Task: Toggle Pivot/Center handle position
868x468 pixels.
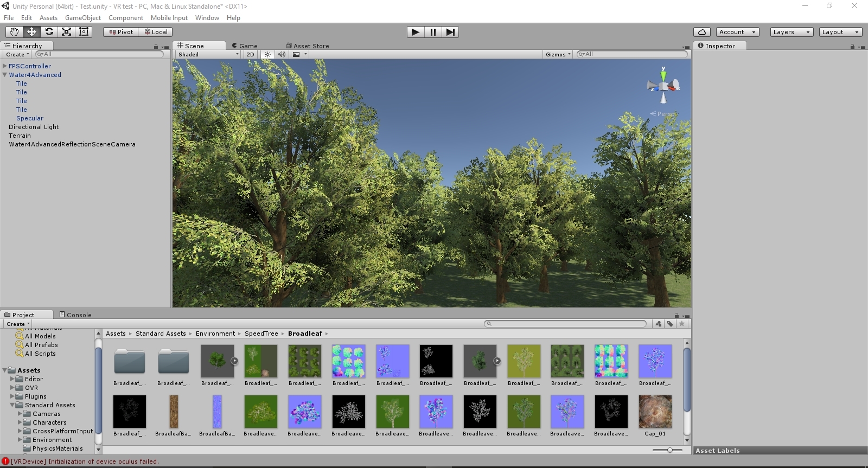Action: 121,32
